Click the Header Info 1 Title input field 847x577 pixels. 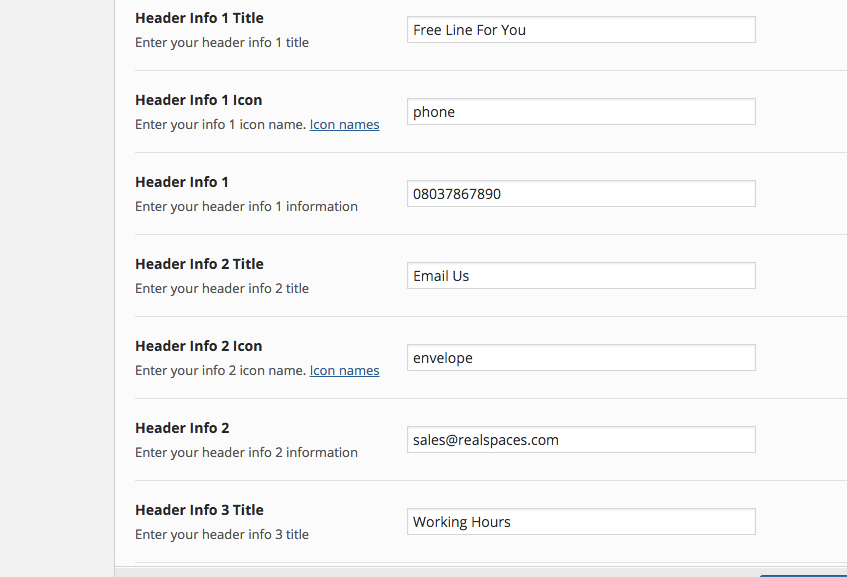(581, 30)
